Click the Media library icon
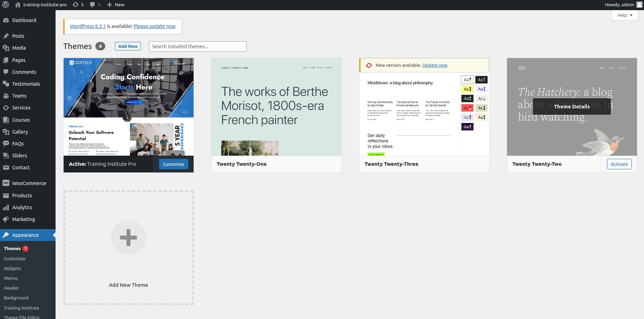The width and height of the screenshot is (644, 319). click(x=6, y=48)
